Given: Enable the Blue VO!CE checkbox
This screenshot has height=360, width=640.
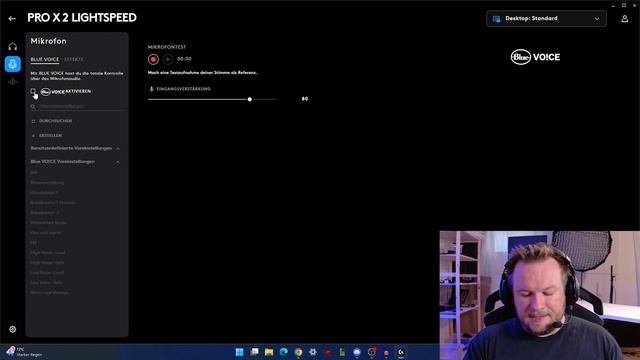Looking at the screenshot, I should pyautogui.click(x=33, y=91).
